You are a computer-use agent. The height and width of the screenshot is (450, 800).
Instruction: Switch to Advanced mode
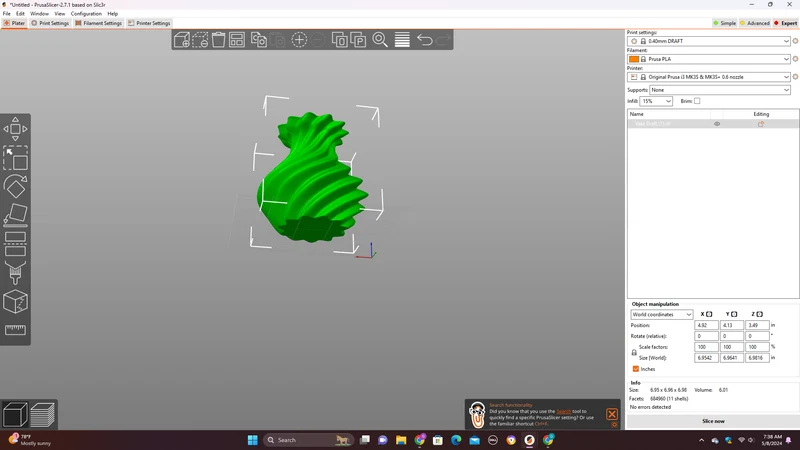pos(755,23)
